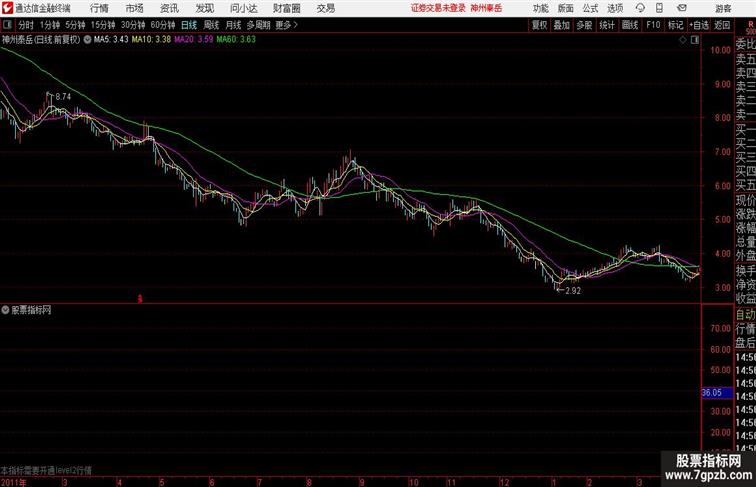This screenshot has width=756, height=487.
Task: Click the 复权 toolbar button
Action: [x=540, y=25]
